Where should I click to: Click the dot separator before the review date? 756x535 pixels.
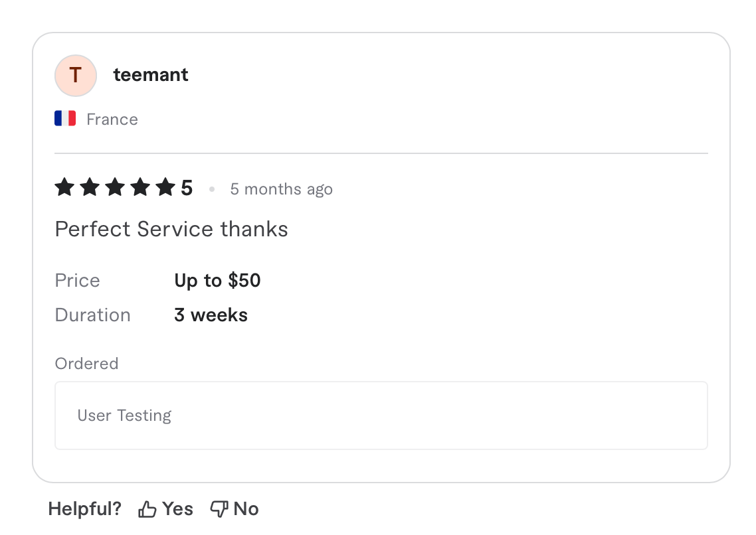[x=212, y=189]
